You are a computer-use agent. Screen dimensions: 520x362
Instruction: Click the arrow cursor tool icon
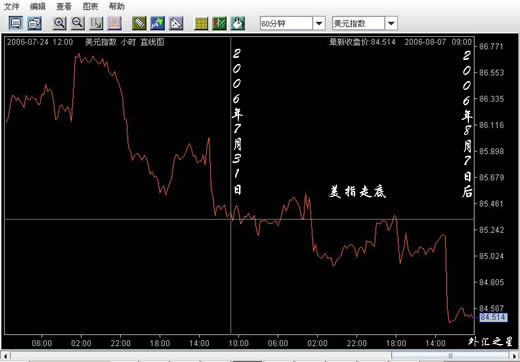[x=96, y=23]
